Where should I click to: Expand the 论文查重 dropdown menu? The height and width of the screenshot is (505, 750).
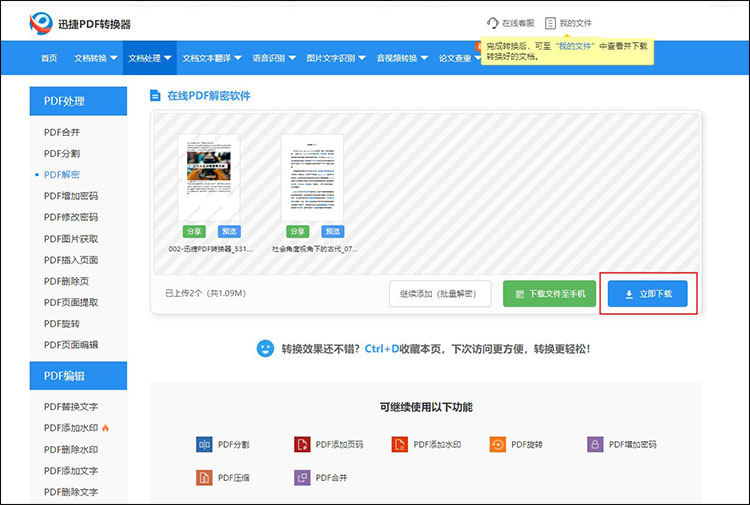point(460,58)
